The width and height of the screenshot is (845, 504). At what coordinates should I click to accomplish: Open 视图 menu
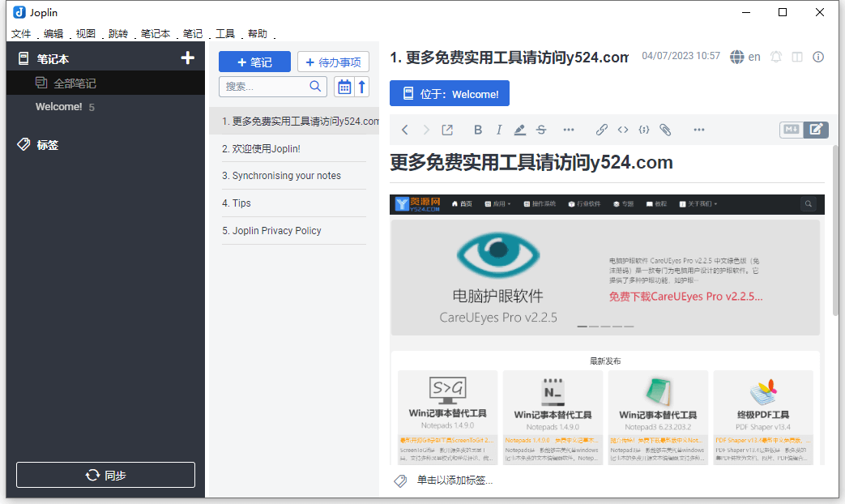click(86, 34)
